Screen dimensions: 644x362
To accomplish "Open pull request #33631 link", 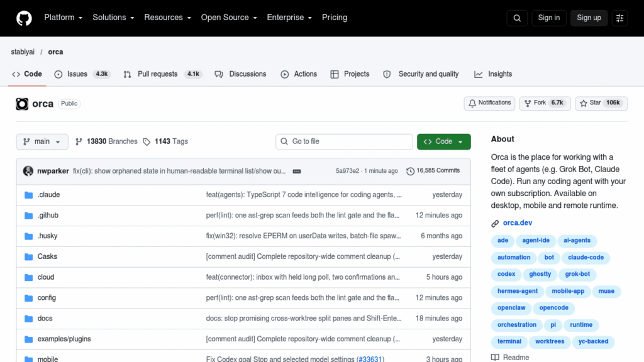I will pyautogui.click(x=370, y=359).
